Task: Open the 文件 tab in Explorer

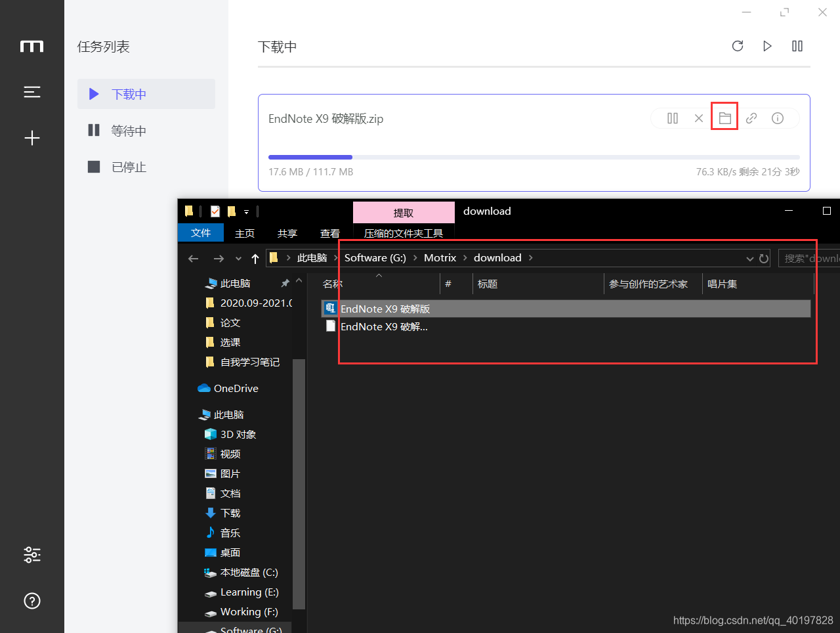Action: tap(201, 233)
